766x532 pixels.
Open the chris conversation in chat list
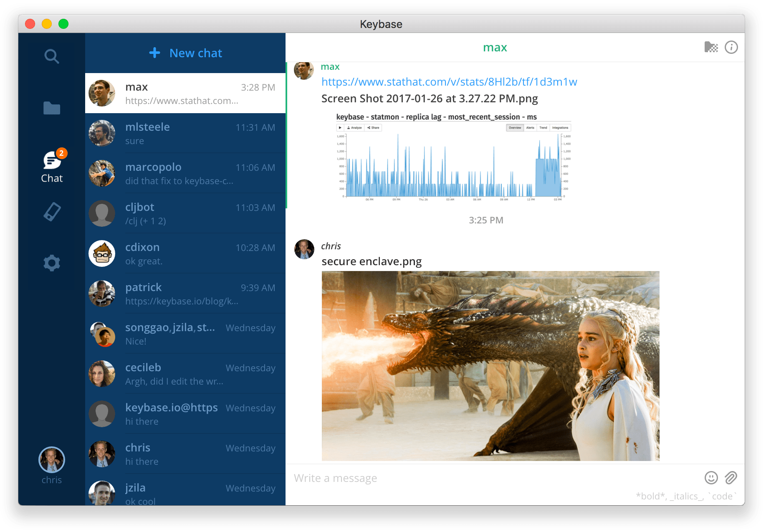[185, 454]
